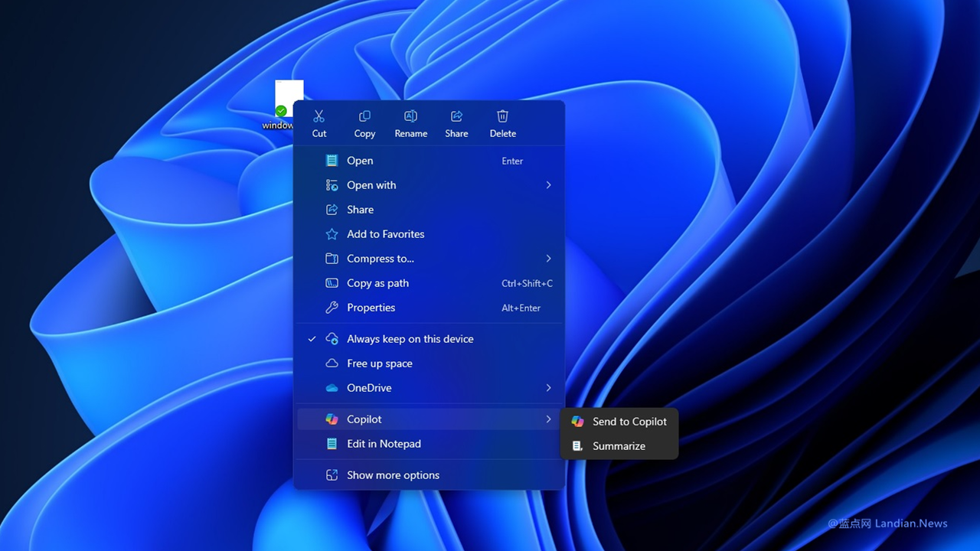The width and height of the screenshot is (980, 551).
Task: Click the share arrow icon beside Share entry
Action: (332, 210)
